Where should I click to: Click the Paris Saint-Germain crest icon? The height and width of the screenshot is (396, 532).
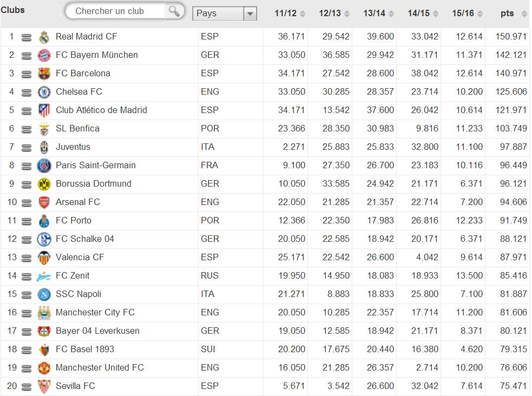(x=44, y=166)
